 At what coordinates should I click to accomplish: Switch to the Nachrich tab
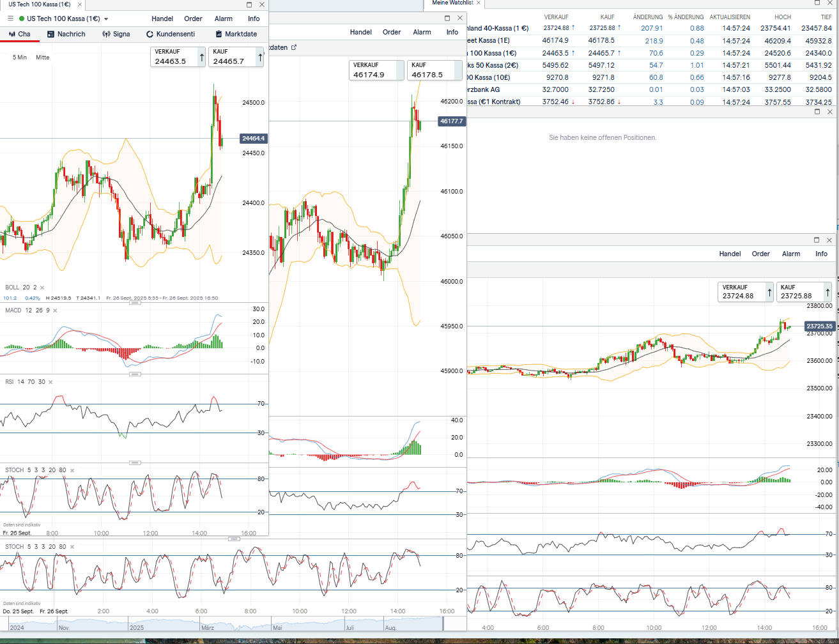tap(66, 34)
